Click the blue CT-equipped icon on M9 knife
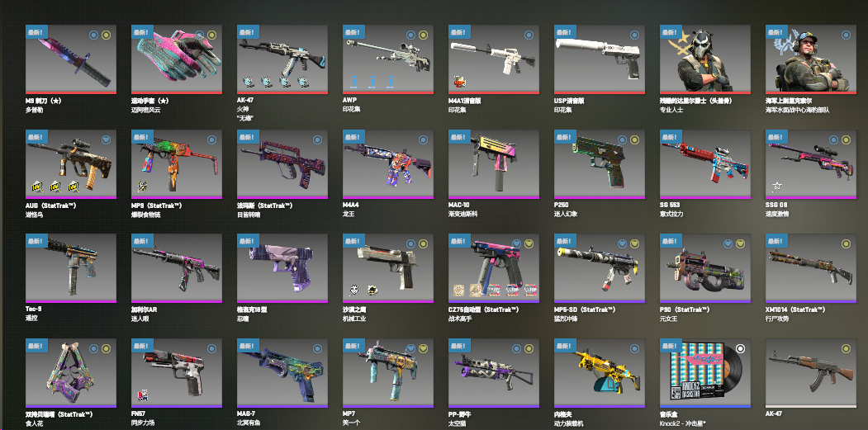The width and height of the screenshot is (868, 430). coord(93,35)
